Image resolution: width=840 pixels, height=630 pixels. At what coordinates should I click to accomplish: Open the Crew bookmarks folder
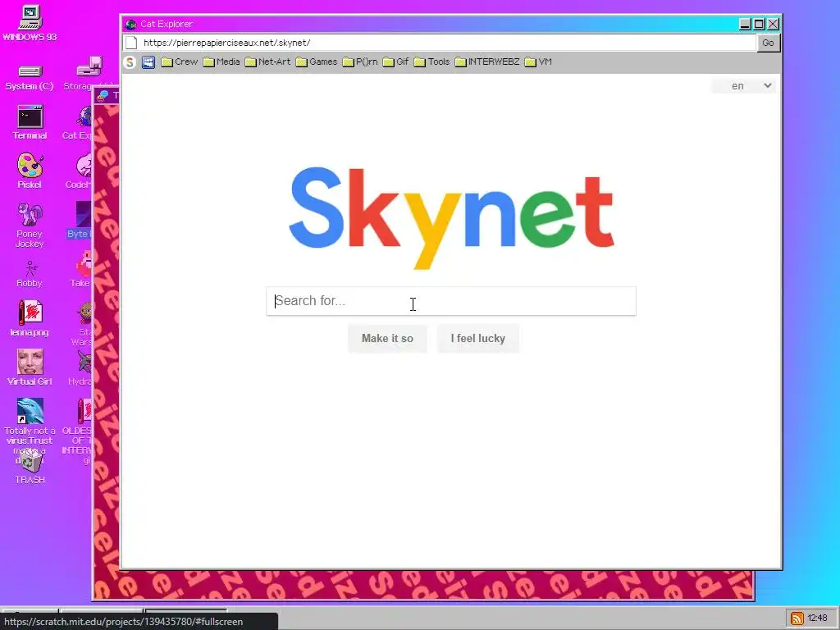point(180,62)
